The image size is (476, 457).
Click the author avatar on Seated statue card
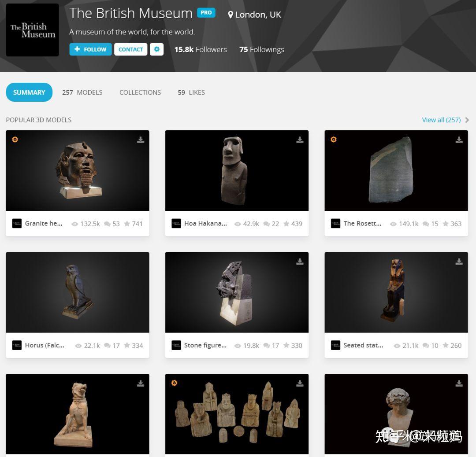pyautogui.click(x=335, y=345)
